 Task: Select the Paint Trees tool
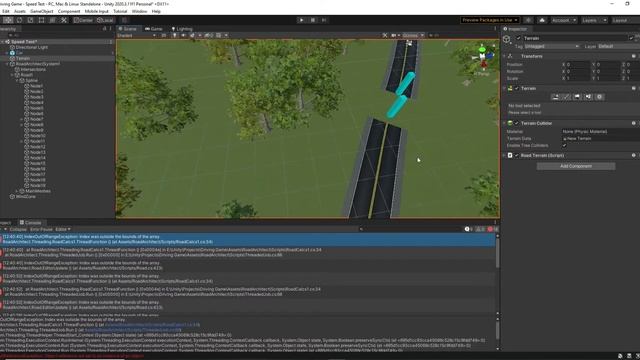click(577, 97)
